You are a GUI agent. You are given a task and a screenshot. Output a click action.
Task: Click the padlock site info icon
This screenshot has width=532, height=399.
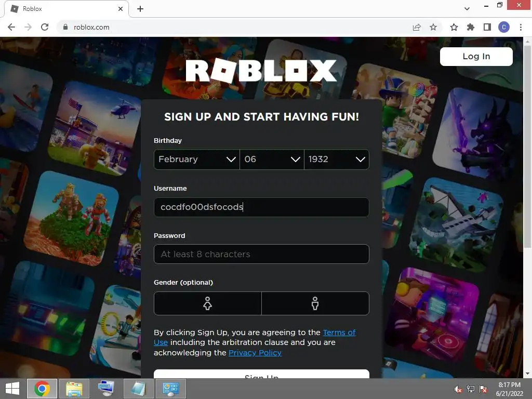(65, 27)
